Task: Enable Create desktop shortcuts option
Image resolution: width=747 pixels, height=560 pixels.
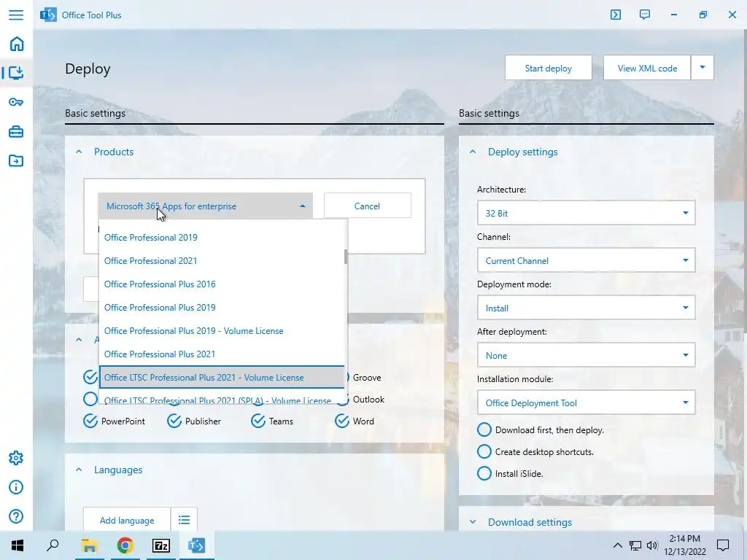Action: click(484, 451)
